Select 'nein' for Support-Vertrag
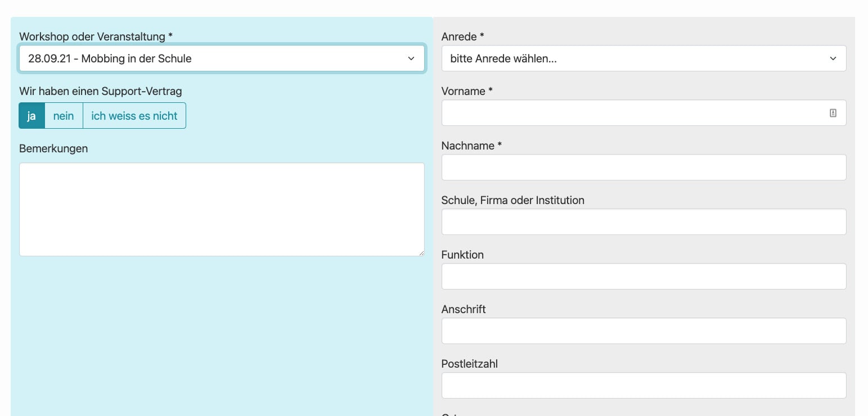This screenshot has width=868, height=416. [64, 116]
